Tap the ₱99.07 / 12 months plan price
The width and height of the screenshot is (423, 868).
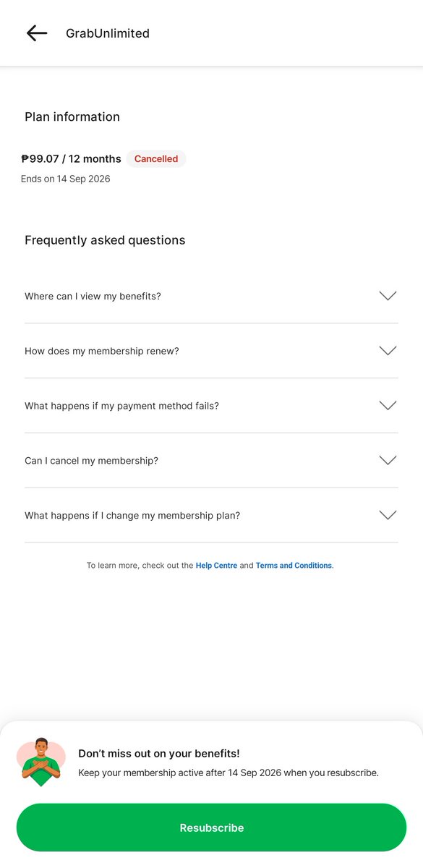click(72, 159)
